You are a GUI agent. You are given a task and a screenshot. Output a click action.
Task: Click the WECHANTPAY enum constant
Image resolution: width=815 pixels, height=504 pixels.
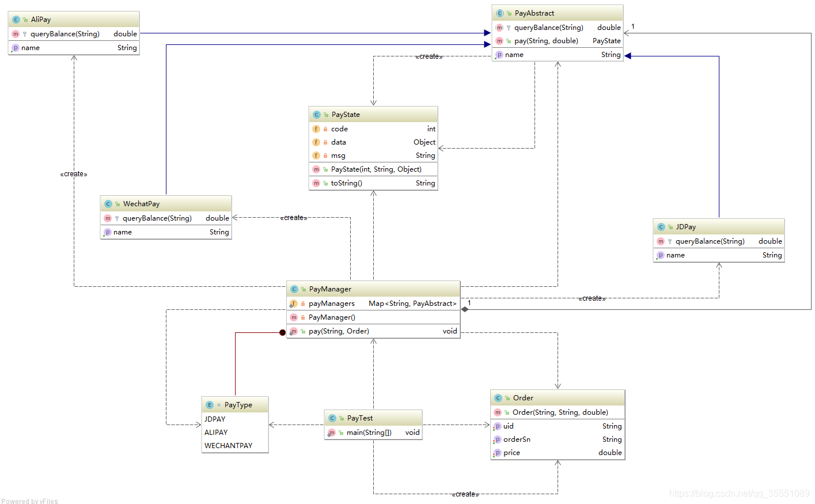[x=229, y=446]
